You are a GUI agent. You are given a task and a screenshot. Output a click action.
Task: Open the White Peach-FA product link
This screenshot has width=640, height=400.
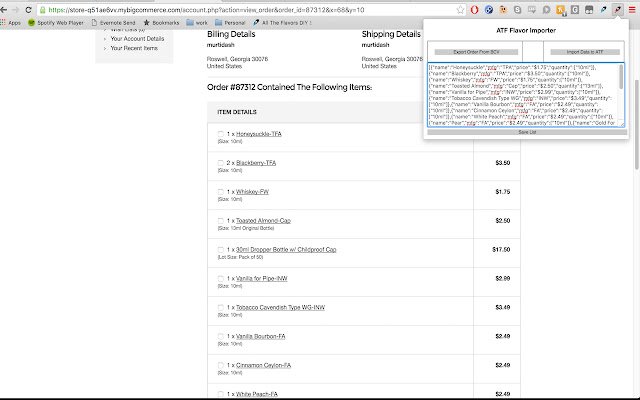click(257, 394)
